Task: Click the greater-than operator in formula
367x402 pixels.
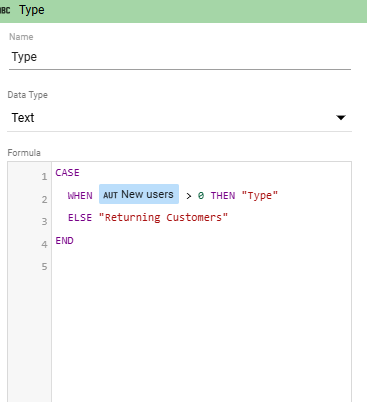Action: click(189, 196)
